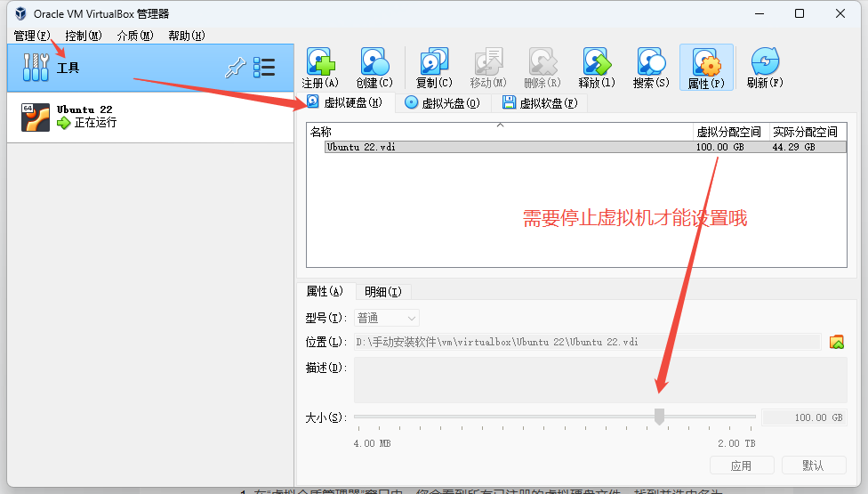Click the disk size slider handle
868x494 pixels.
(x=659, y=417)
